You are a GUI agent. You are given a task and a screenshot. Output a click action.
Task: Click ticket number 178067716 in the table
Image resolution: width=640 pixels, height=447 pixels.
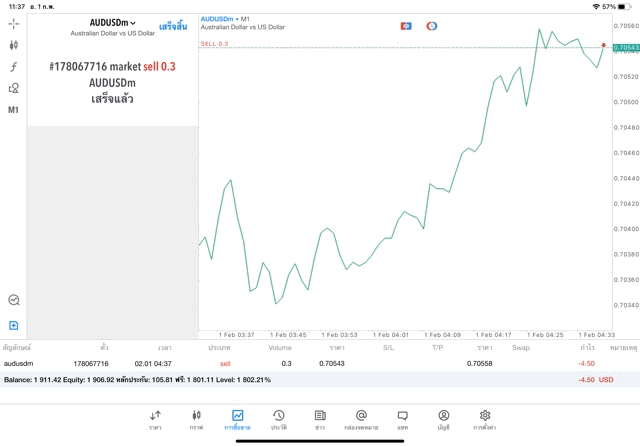pos(91,363)
